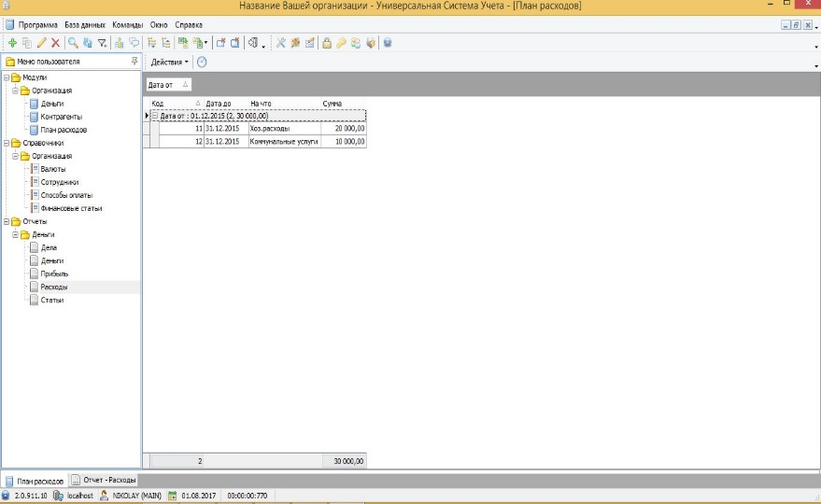Viewport: 821px width, 504px height.
Task: Sort by the На что column header
Action: [x=285, y=104]
